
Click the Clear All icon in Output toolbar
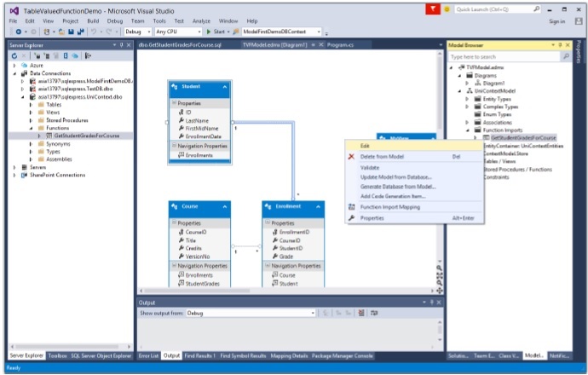tap(361, 313)
